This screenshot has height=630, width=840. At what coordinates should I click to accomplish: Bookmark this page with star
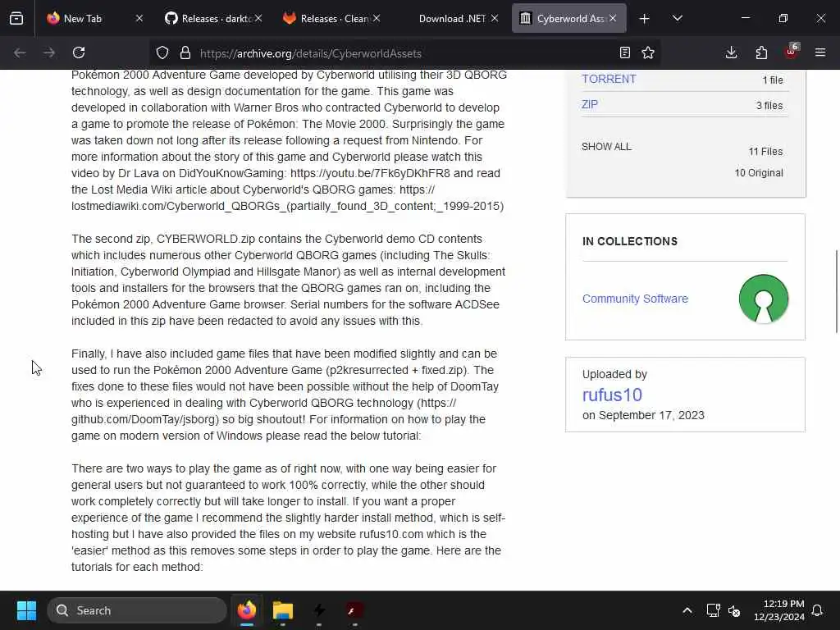point(648,52)
